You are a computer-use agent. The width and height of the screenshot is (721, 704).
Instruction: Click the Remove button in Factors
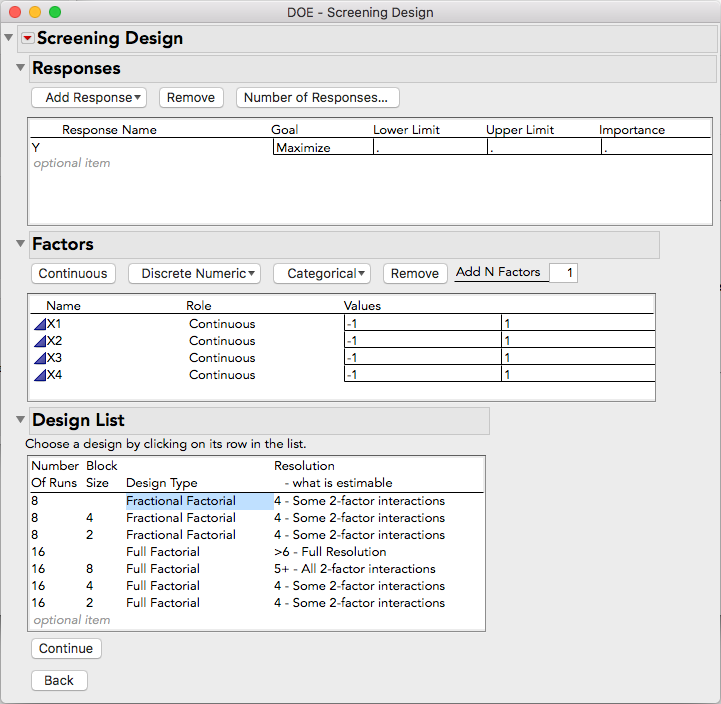pyautogui.click(x=414, y=273)
